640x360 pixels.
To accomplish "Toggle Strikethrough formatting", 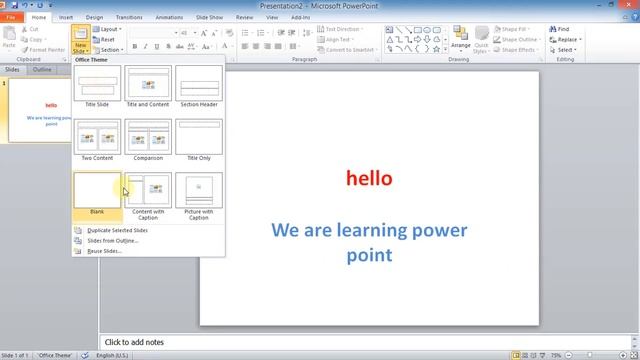I will coord(180,47).
